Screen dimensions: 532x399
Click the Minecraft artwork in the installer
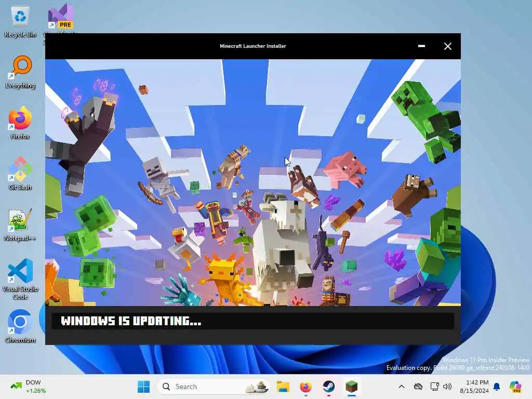pyautogui.click(x=253, y=182)
